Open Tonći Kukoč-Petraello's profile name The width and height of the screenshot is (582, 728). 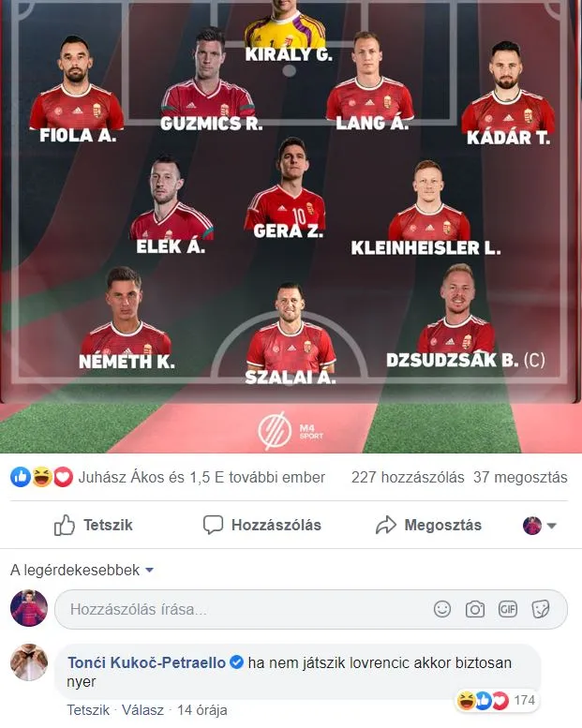coord(147,662)
